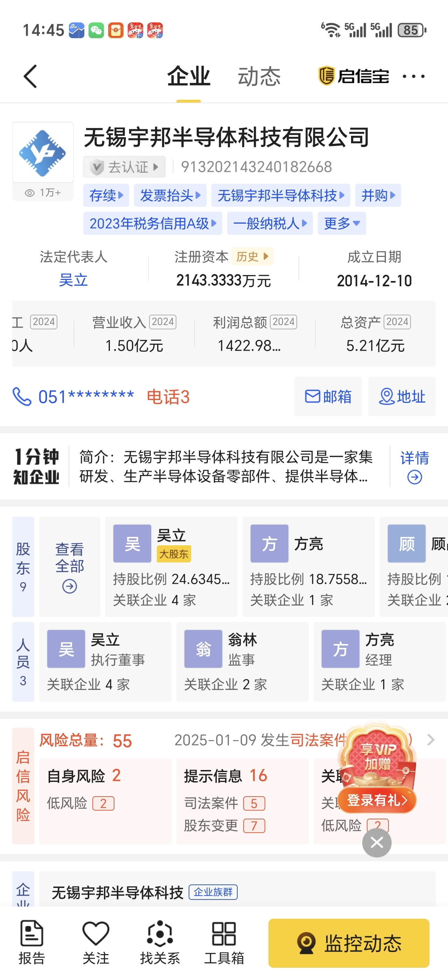Tap the masked phone number 051********

point(86,397)
